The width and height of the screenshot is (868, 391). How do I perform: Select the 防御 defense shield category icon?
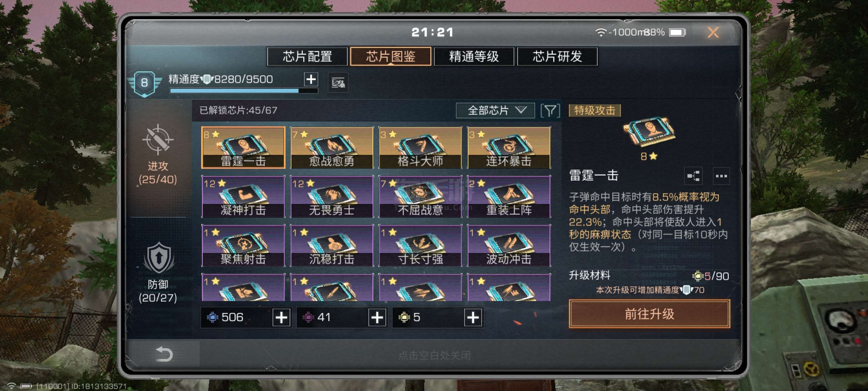159,257
